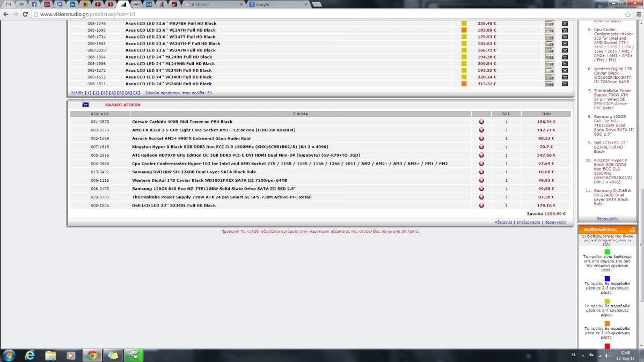Open the Windows Start menu
Image resolution: width=644 pixels, height=362 pixels.
coord(9,354)
